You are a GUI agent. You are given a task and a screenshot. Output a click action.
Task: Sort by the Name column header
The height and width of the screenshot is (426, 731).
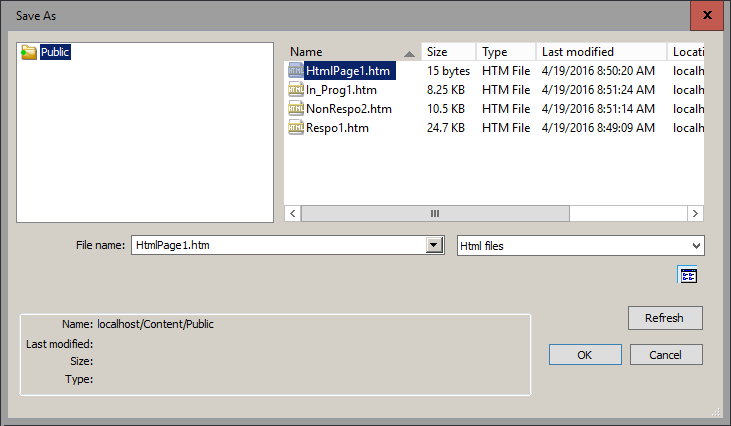pyautogui.click(x=353, y=52)
